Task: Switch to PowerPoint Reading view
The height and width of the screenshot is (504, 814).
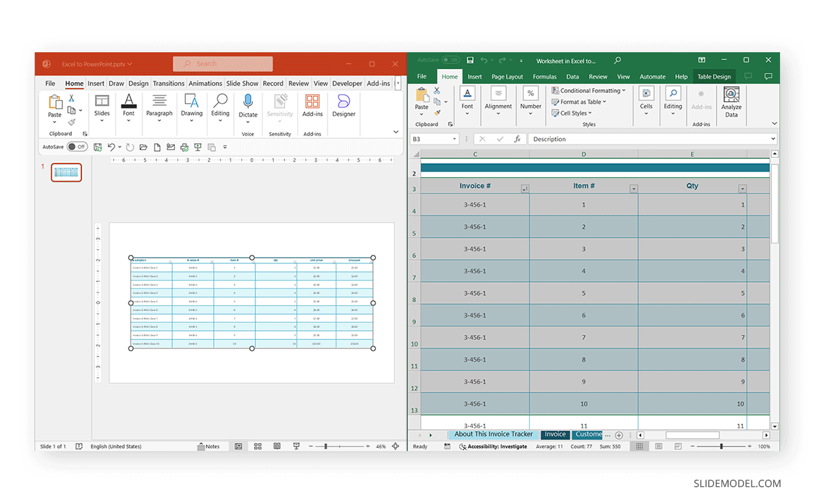Action: tap(277, 446)
